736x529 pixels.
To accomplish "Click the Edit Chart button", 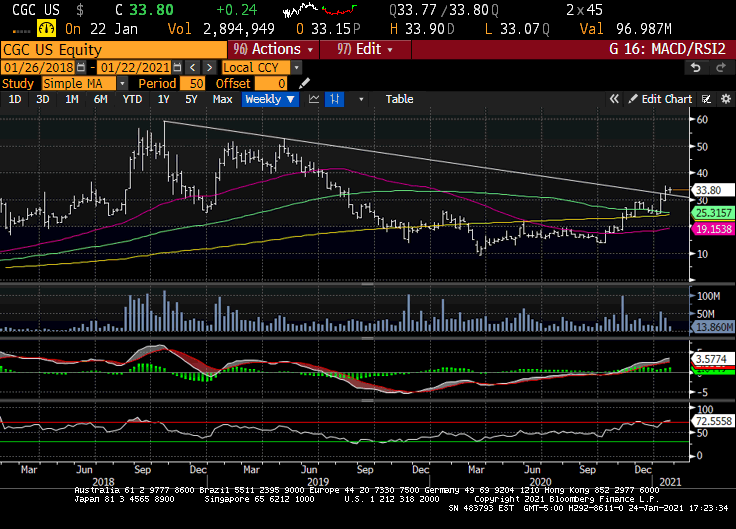I will [x=661, y=99].
